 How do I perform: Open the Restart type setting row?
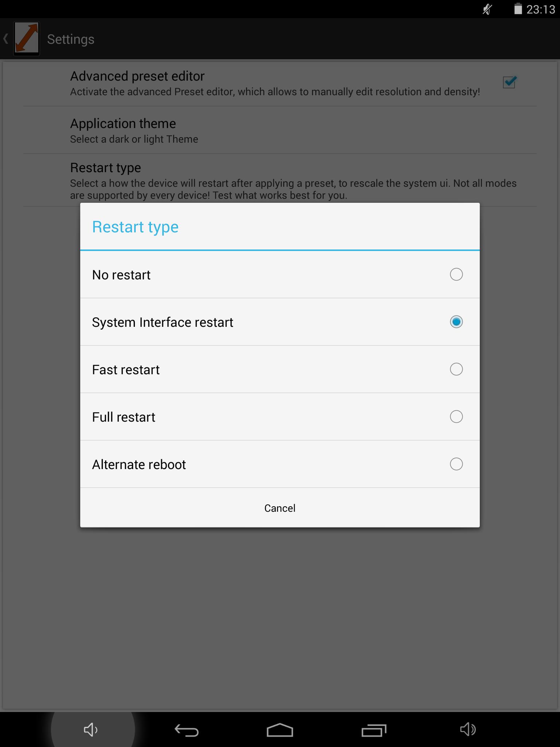click(x=280, y=180)
